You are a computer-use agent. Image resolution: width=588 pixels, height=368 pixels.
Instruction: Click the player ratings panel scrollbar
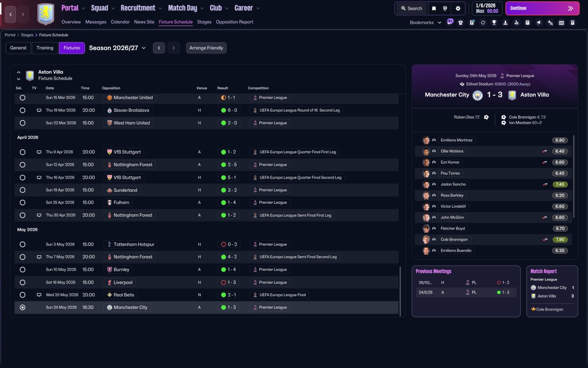[x=574, y=176]
